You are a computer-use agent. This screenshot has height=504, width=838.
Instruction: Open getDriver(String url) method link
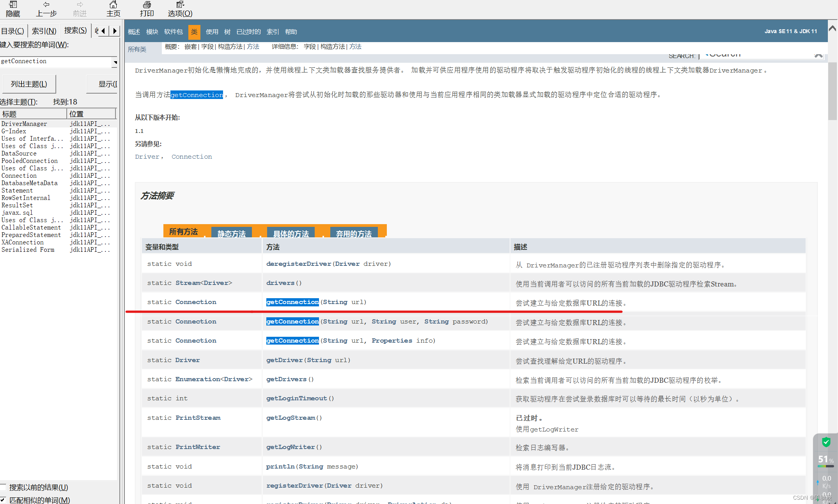pyautogui.click(x=284, y=360)
